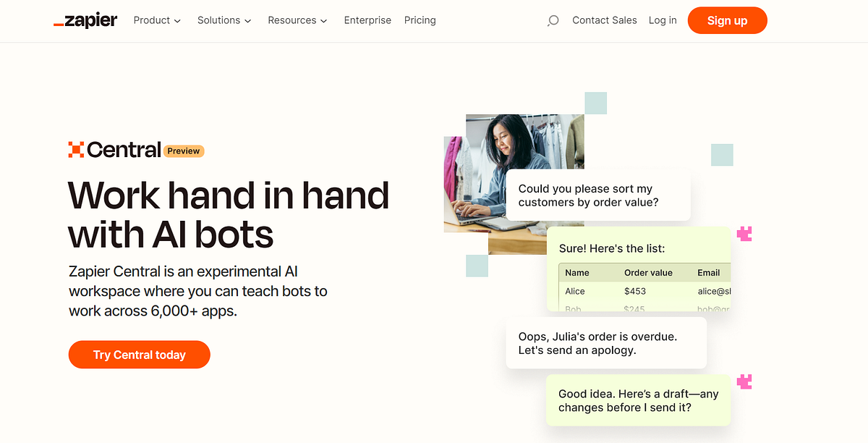The width and height of the screenshot is (868, 443).
Task: Click the Log in link
Action: point(662,20)
